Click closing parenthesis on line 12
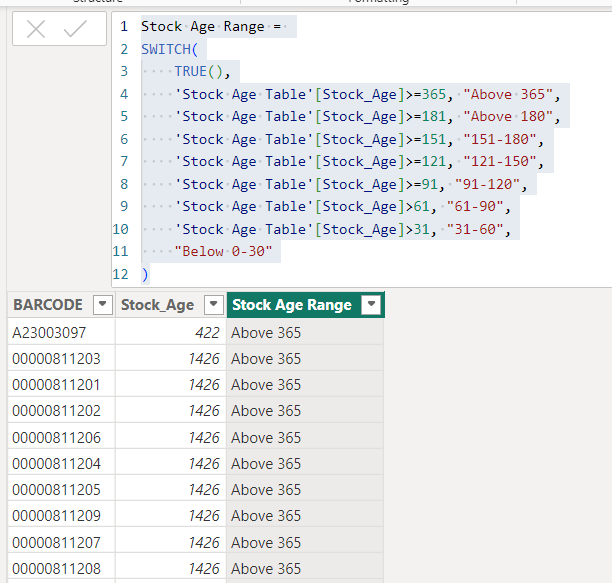 coord(145,274)
